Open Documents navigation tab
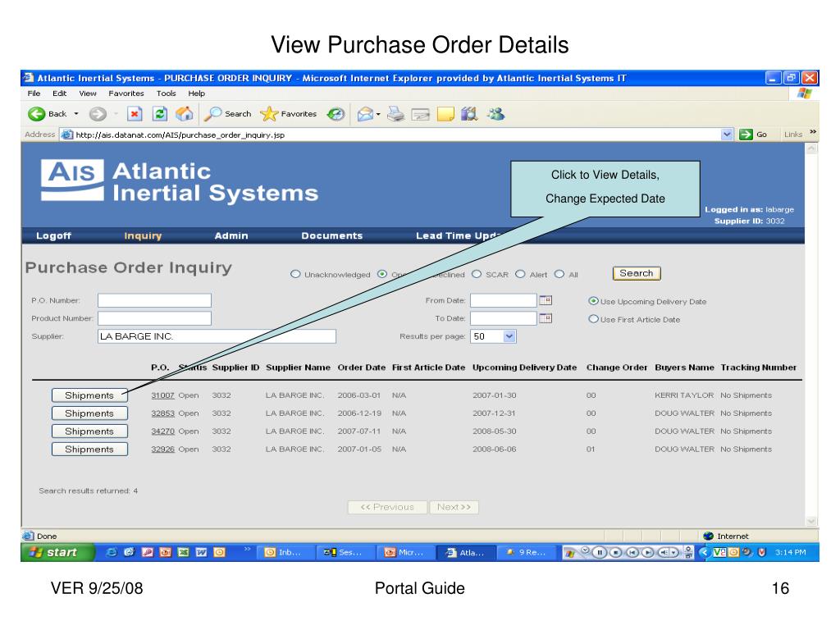Viewport: 840px width, 630px height. (331, 235)
